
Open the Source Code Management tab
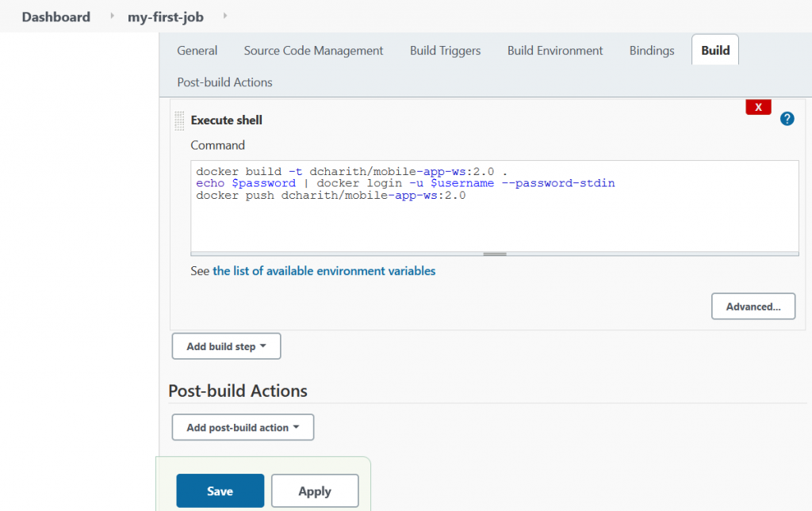(x=313, y=51)
